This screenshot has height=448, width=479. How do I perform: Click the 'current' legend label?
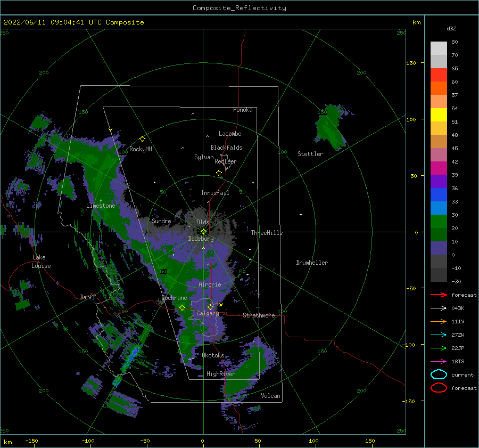tap(463, 374)
